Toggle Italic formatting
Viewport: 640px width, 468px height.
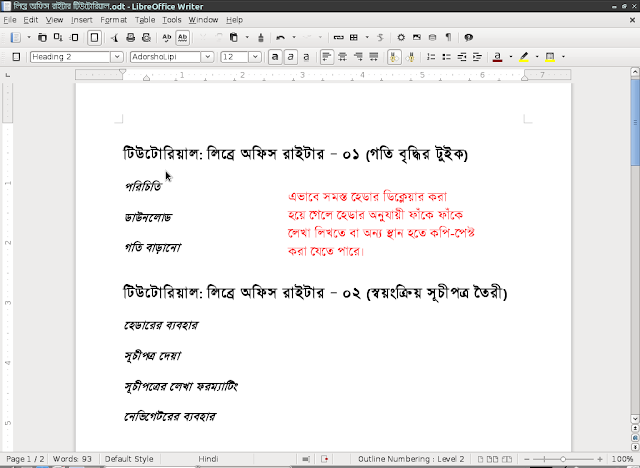click(291, 57)
